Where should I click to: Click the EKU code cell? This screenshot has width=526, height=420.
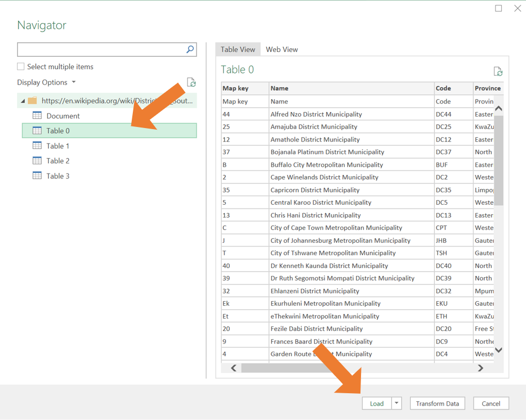[454, 304]
